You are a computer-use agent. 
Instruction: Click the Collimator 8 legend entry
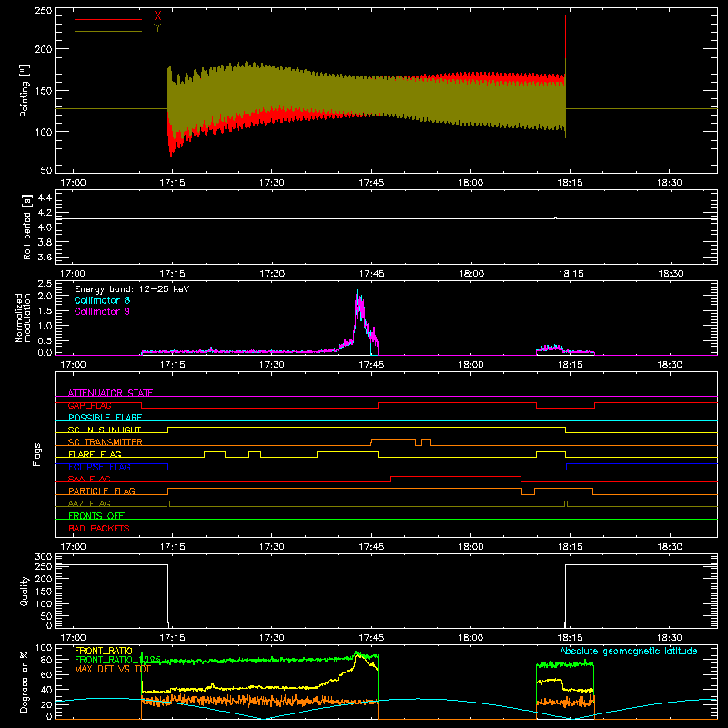click(102, 300)
